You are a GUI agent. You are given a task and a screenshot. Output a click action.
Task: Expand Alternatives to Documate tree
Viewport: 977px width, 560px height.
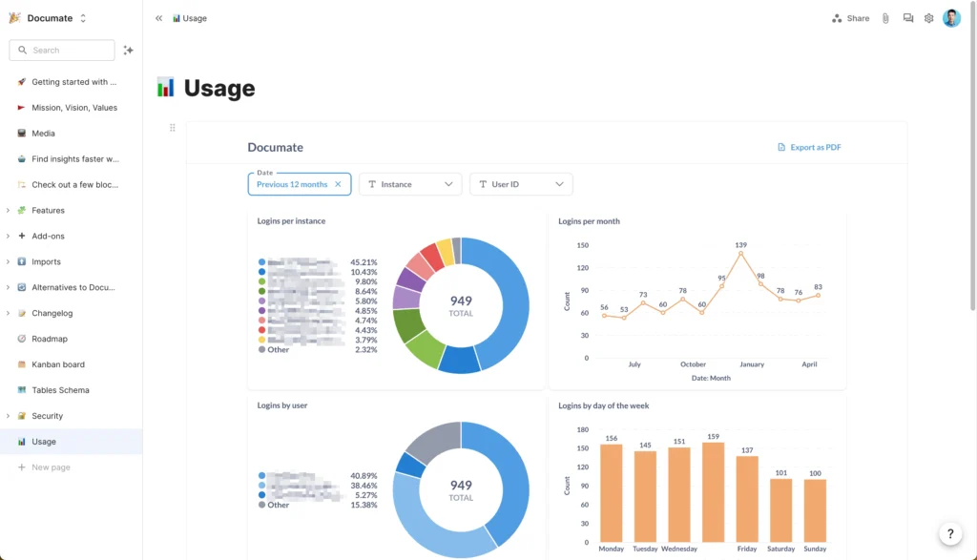8,287
